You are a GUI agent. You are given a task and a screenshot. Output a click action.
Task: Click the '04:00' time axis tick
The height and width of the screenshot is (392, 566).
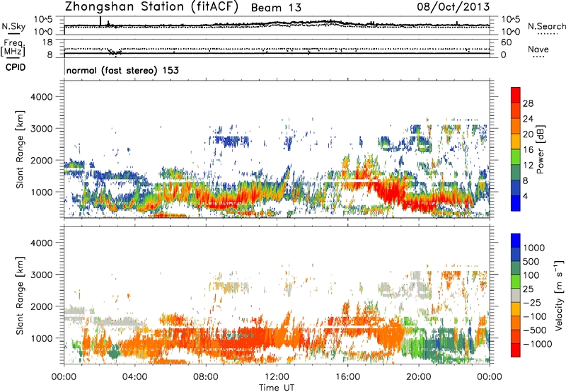pyautogui.click(x=134, y=377)
